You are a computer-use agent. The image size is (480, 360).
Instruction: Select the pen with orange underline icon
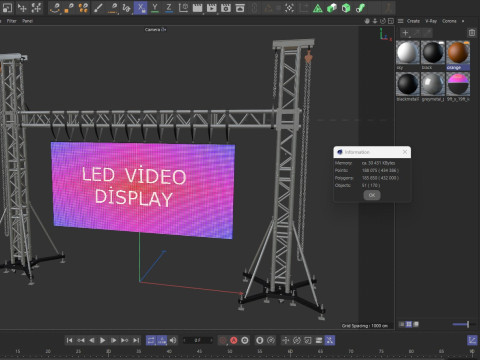pos(112,7)
